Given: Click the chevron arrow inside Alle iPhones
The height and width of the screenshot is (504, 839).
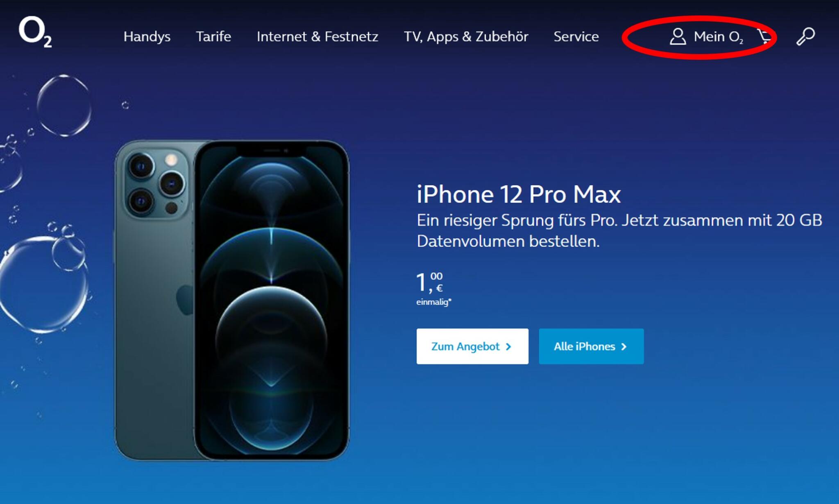Looking at the screenshot, I should pos(624,347).
